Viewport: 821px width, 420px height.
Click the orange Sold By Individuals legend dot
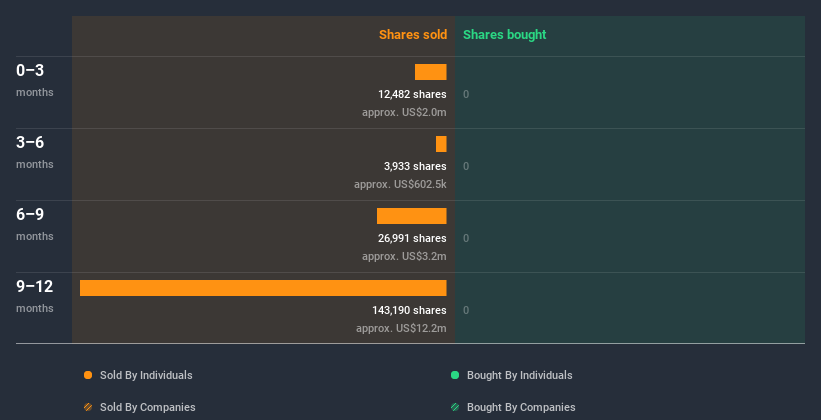coord(88,375)
